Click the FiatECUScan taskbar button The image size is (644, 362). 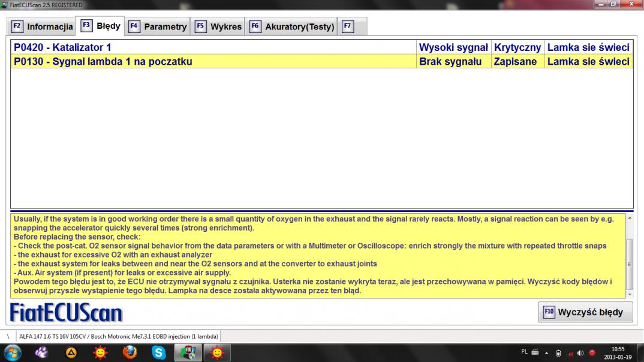pos(188,352)
